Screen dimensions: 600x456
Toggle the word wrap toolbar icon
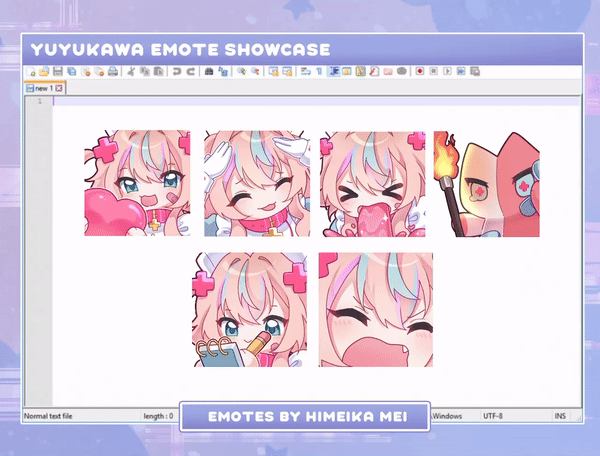(306, 72)
